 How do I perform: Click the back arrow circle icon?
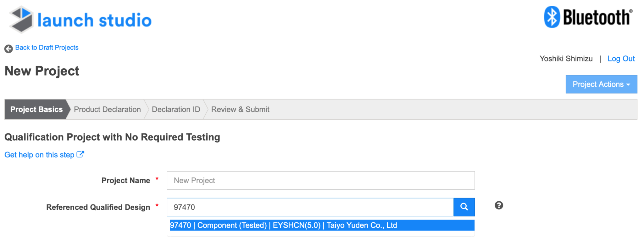click(8, 49)
